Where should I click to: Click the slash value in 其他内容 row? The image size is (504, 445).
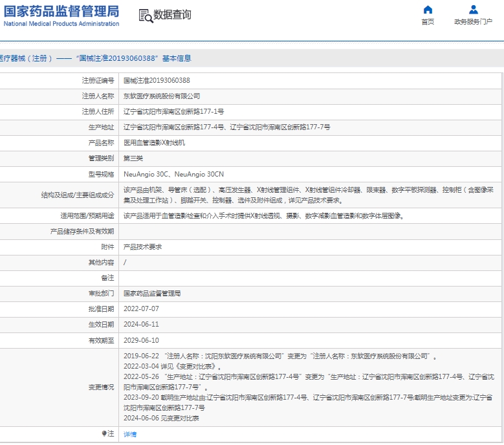tap(125, 263)
